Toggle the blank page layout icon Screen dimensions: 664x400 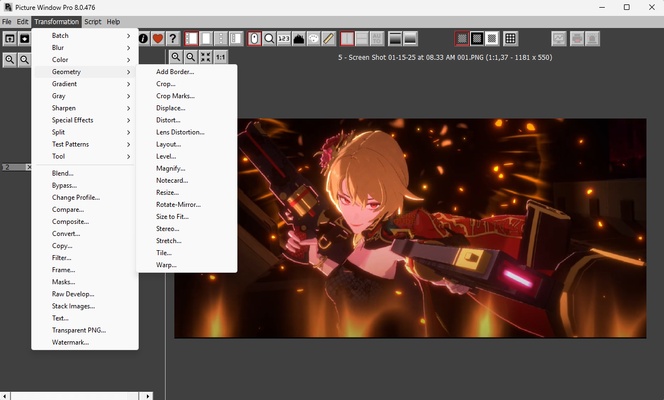206,39
